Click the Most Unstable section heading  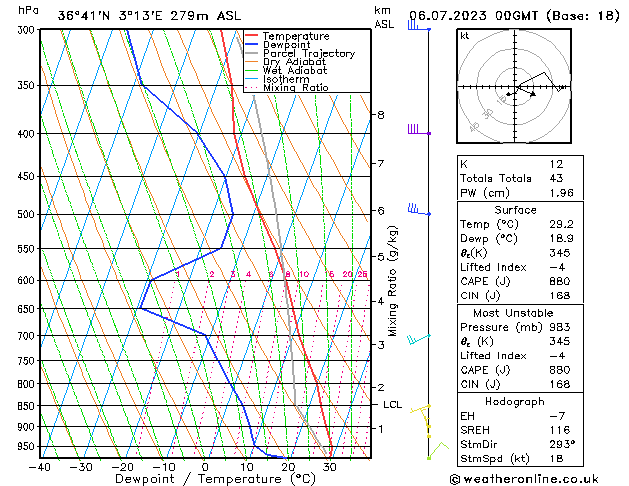[513, 313]
